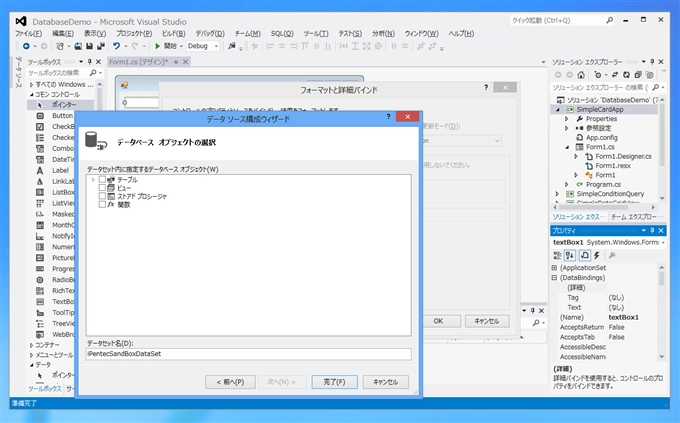This screenshot has height=423, width=680.
Task: Click the データセット名 input field
Action: tap(248, 354)
